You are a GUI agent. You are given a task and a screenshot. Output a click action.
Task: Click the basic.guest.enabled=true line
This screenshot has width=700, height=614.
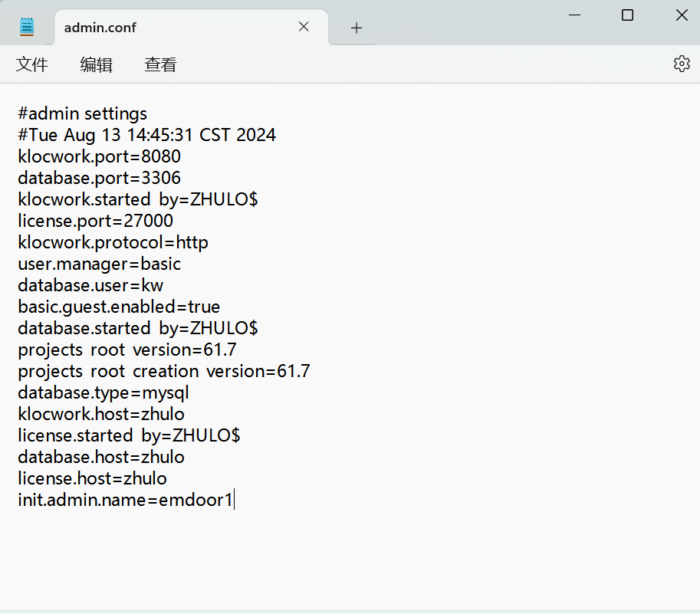tap(119, 307)
